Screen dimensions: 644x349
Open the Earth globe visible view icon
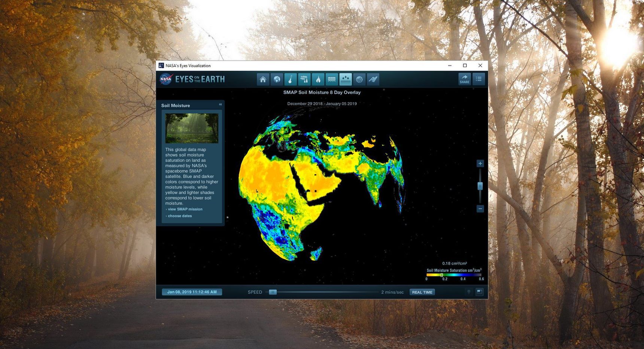pyautogui.click(x=277, y=79)
